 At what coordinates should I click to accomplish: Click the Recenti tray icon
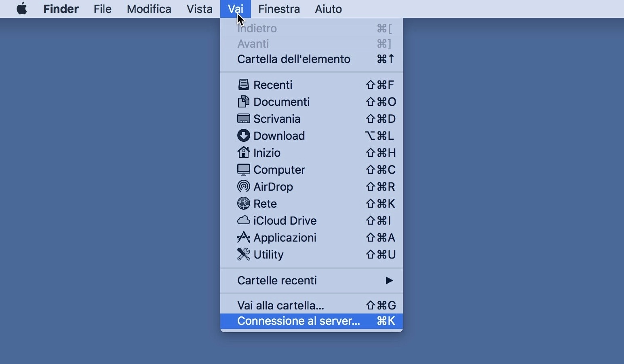[243, 85]
